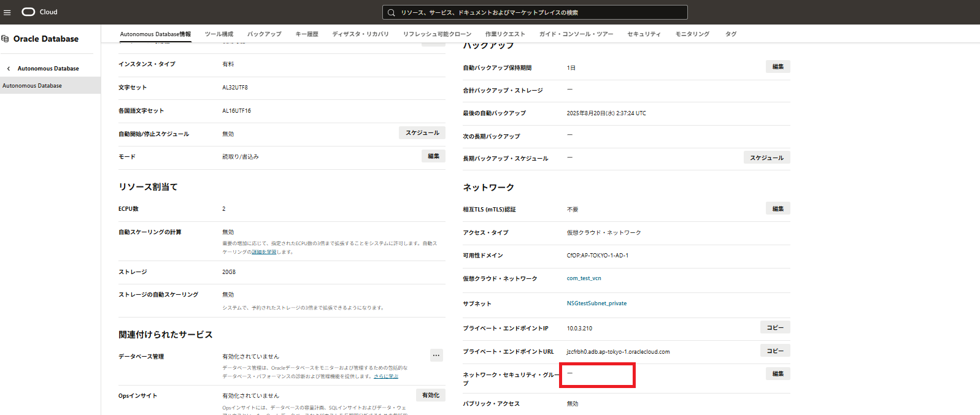Select the AL32UTF8 character set value
Viewport: 980px width, 415px height.
(x=235, y=88)
